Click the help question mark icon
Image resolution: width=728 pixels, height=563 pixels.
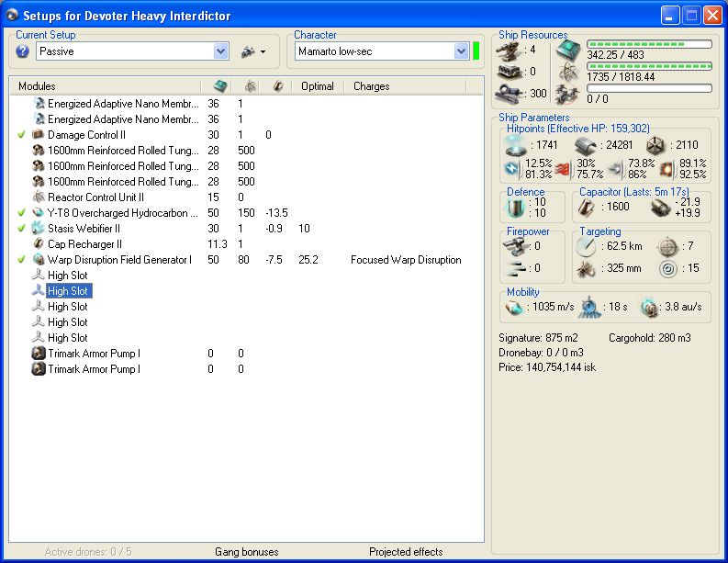(x=22, y=51)
